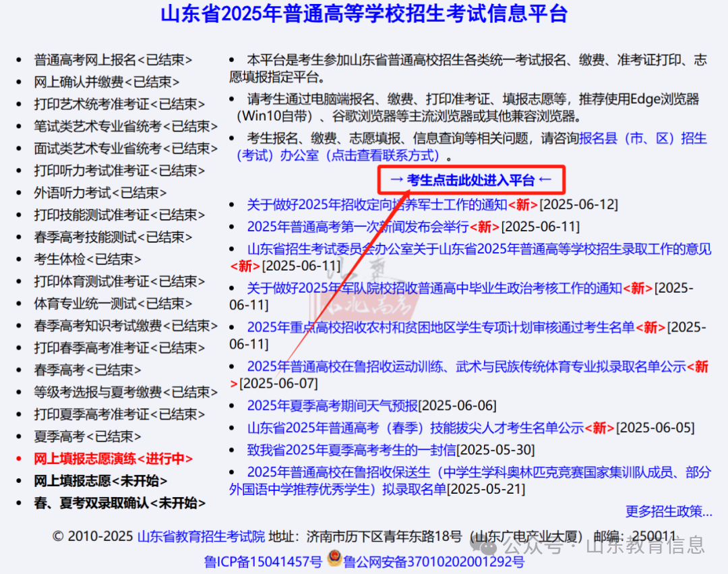Select 打印春季高考准考证<已结束> item

(x=119, y=348)
